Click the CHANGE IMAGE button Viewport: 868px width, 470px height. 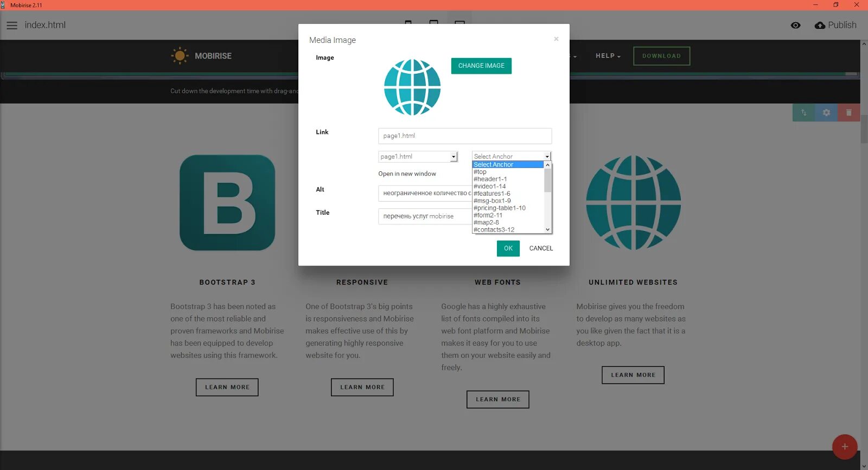point(481,66)
